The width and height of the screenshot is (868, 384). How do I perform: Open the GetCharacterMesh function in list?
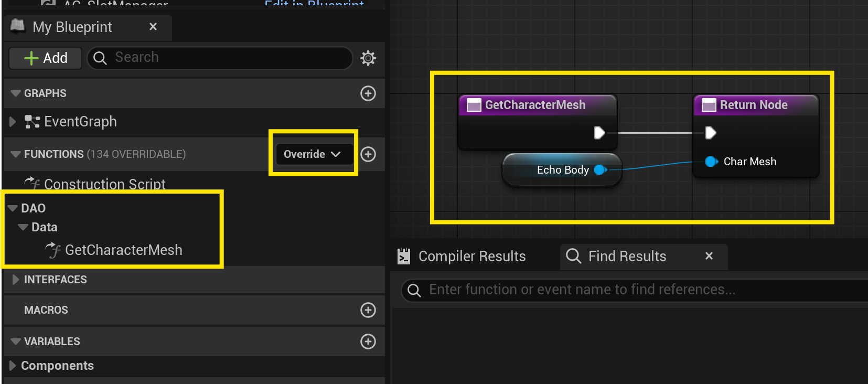123,250
